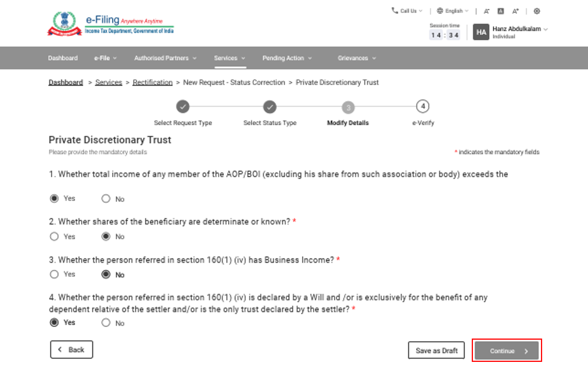
Task: Select Yes for beneficiary shares determinate question
Action: click(x=54, y=237)
